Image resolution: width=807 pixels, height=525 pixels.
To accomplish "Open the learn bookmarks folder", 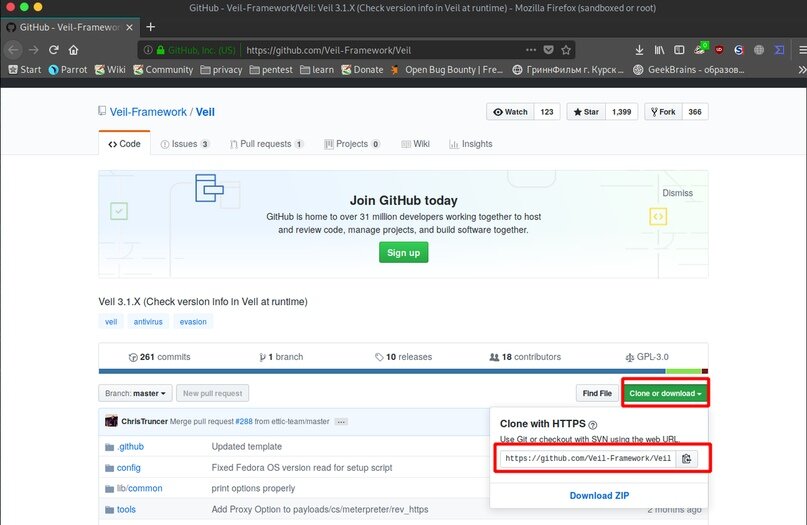I will coord(317,69).
